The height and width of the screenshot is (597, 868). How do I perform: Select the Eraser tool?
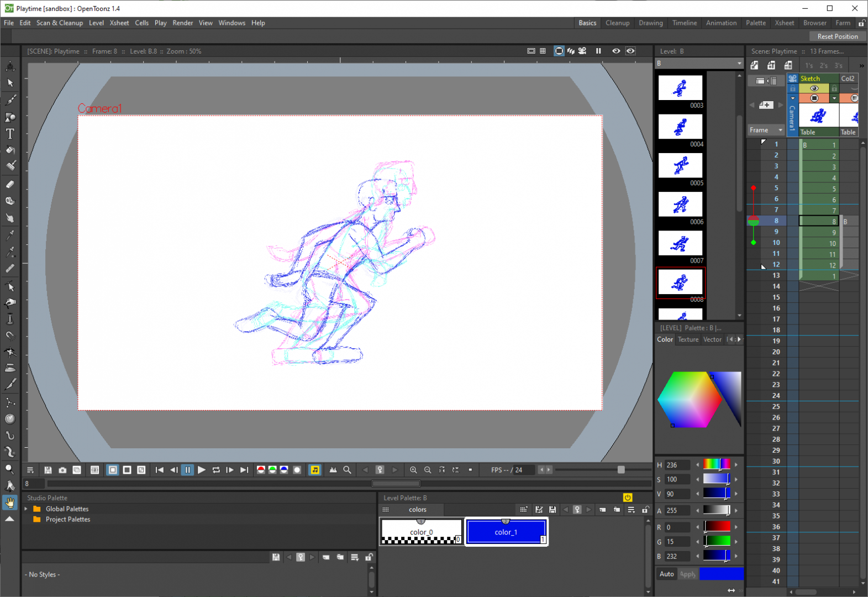[10, 185]
